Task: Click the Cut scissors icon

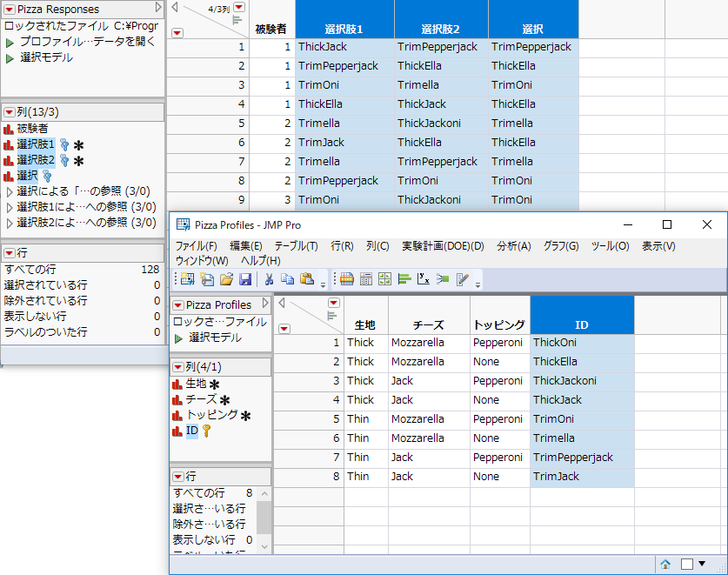Action: 269,279
